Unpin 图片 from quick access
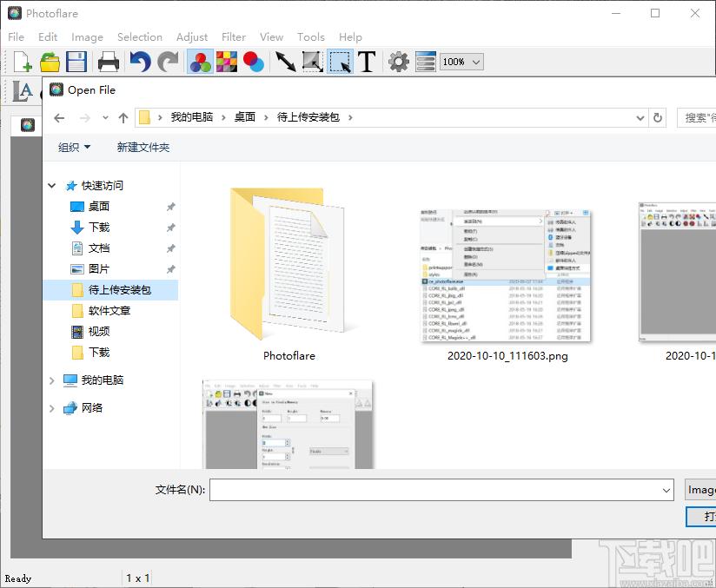The height and width of the screenshot is (588, 716). pyautogui.click(x=171, y=269)
